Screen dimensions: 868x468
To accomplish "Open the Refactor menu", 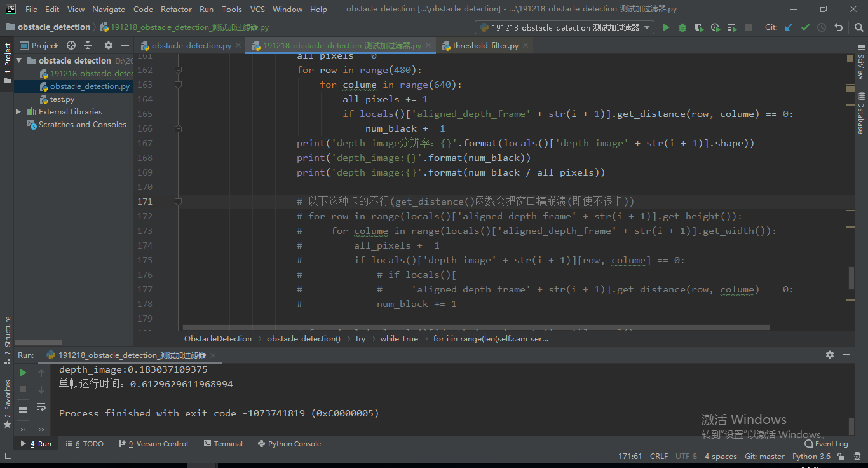I will 176,9.
